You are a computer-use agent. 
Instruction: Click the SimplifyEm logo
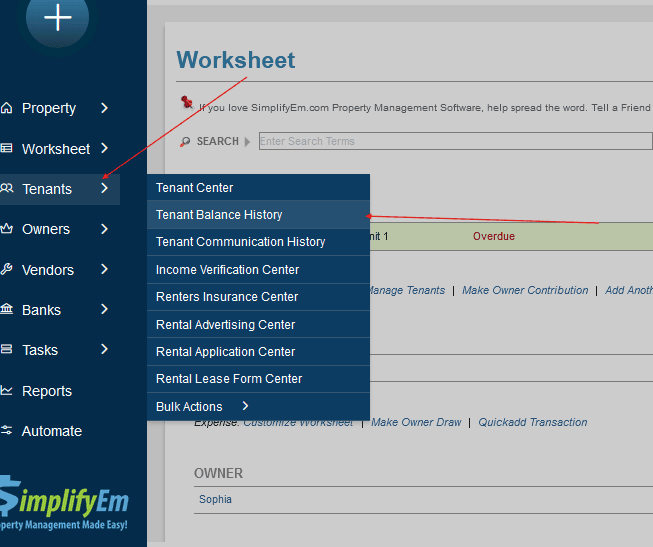pyautogui.click(x=65, y=504)
